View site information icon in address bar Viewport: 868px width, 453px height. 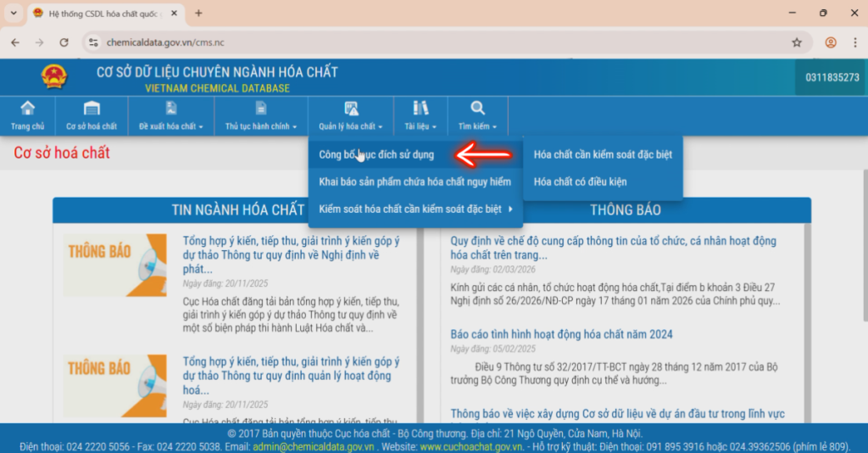[93, 42]
